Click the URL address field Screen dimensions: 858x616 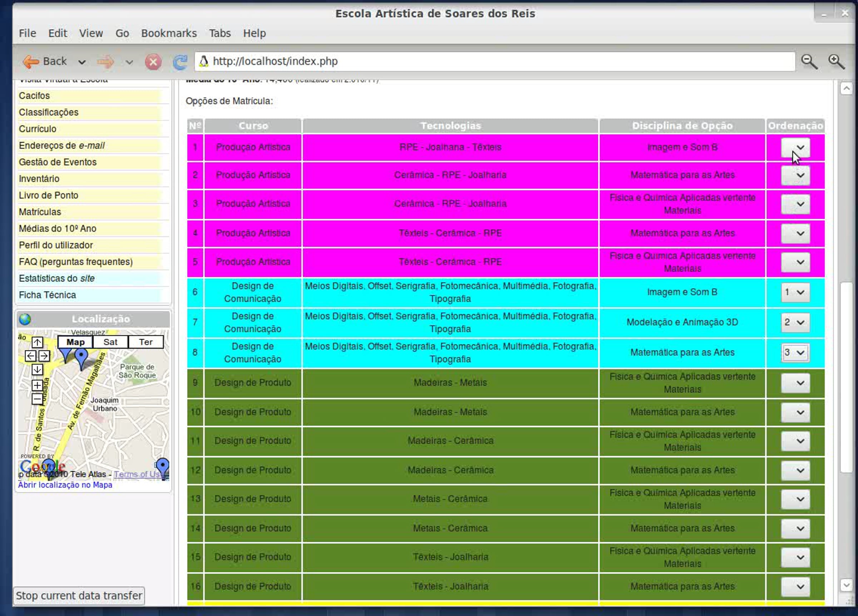(495, 61)
